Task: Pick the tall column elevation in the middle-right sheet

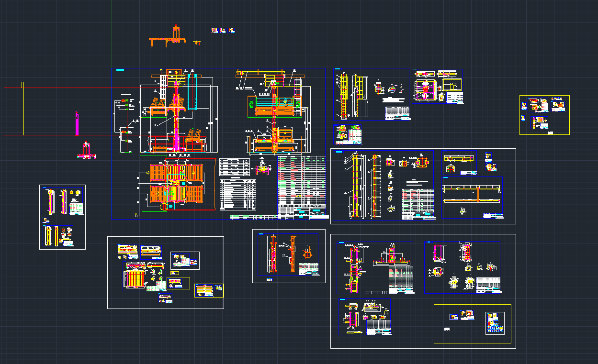Action: coord(354,186)
